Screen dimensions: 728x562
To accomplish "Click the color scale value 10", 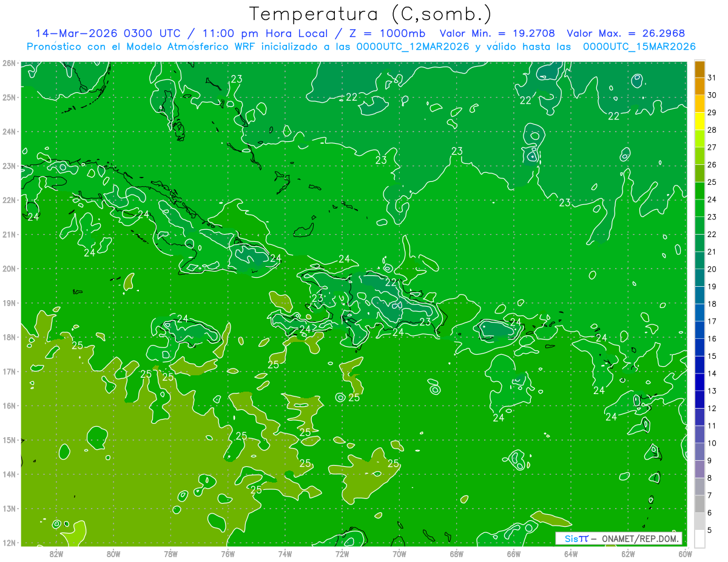I will pos(712,443).
